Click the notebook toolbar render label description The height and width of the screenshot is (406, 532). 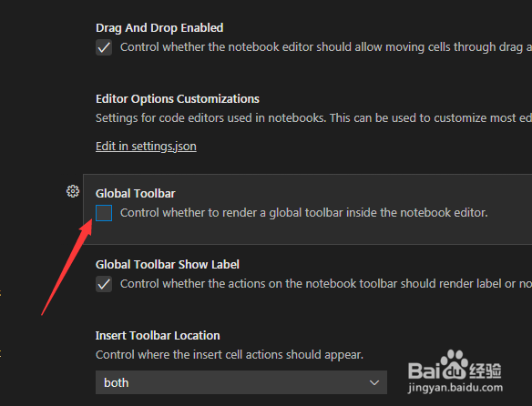click(x=326, y=283)
